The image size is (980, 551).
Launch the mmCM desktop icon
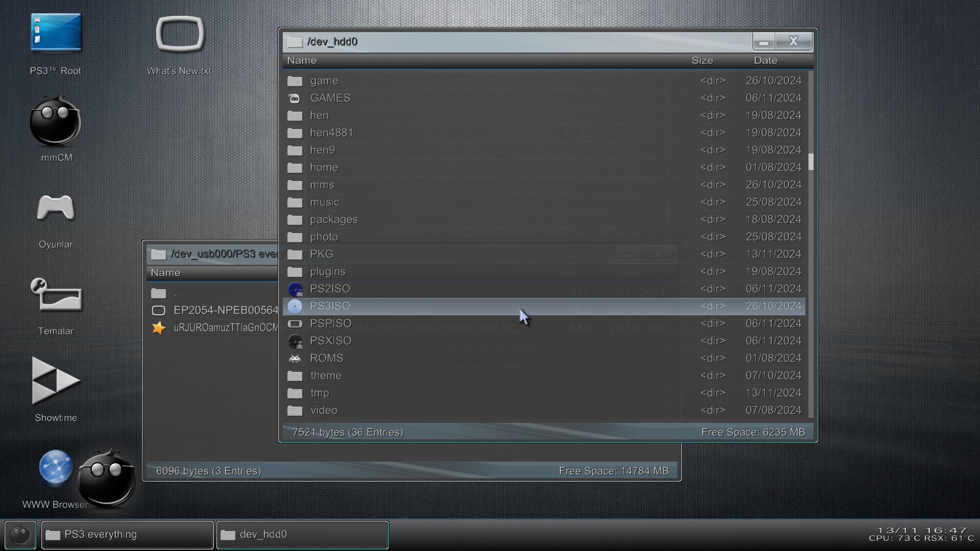click(55, 121)
